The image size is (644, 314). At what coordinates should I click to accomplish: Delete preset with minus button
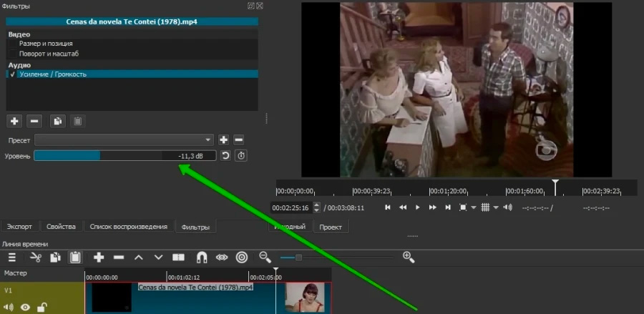point(238,140)
